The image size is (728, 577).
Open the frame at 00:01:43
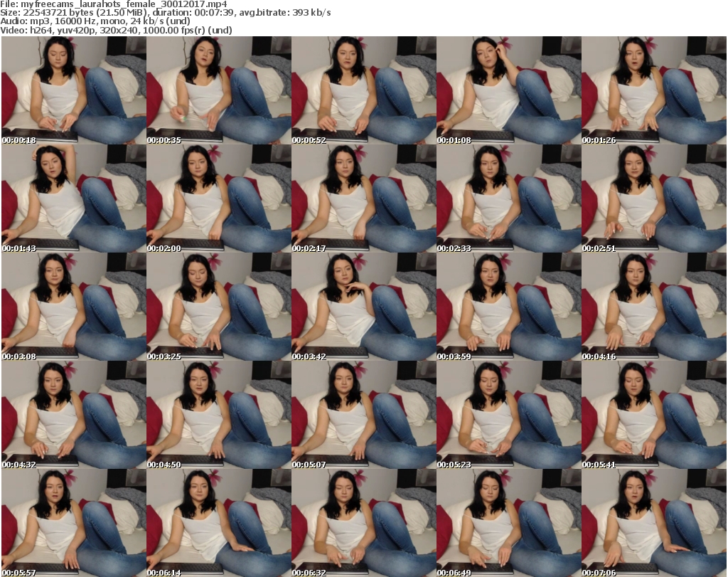click(74, 198)
